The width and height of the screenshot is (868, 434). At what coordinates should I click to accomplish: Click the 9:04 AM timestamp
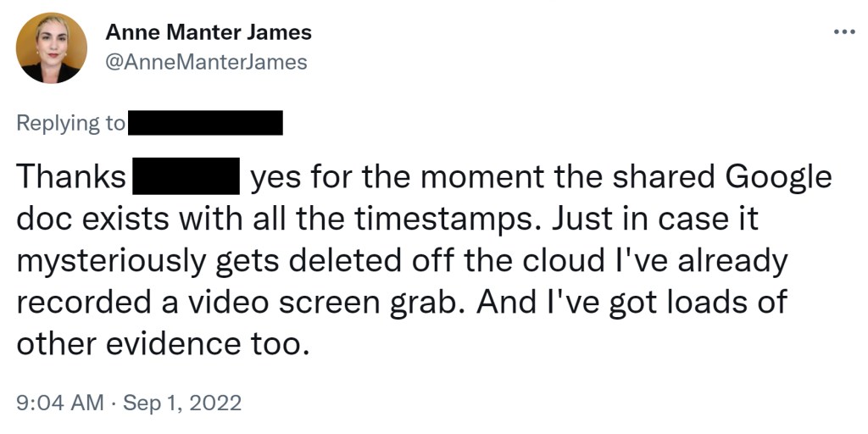tap(60, 402)
